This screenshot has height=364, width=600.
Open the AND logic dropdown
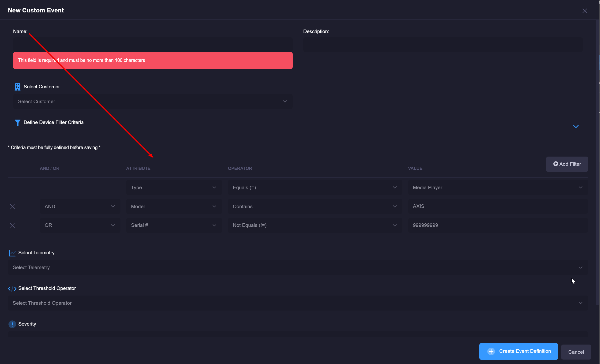(80, 206)
